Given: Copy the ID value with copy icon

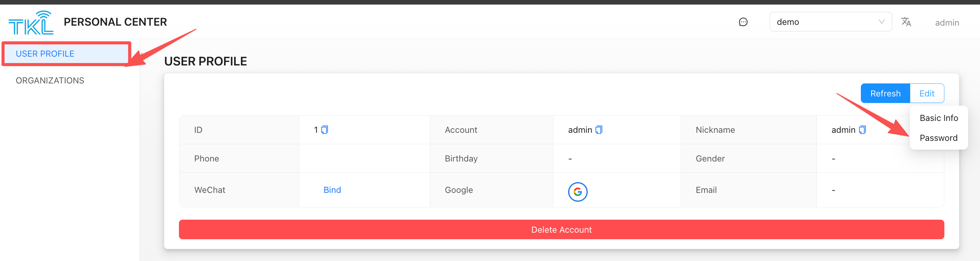Looking at the screenshot, I should (x=324, y=130).
